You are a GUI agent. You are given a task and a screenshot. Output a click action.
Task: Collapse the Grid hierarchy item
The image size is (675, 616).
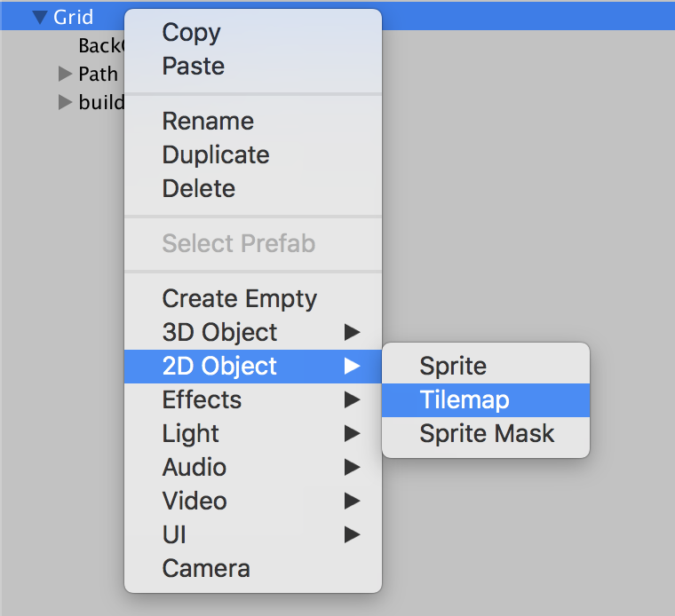point(40,18)
